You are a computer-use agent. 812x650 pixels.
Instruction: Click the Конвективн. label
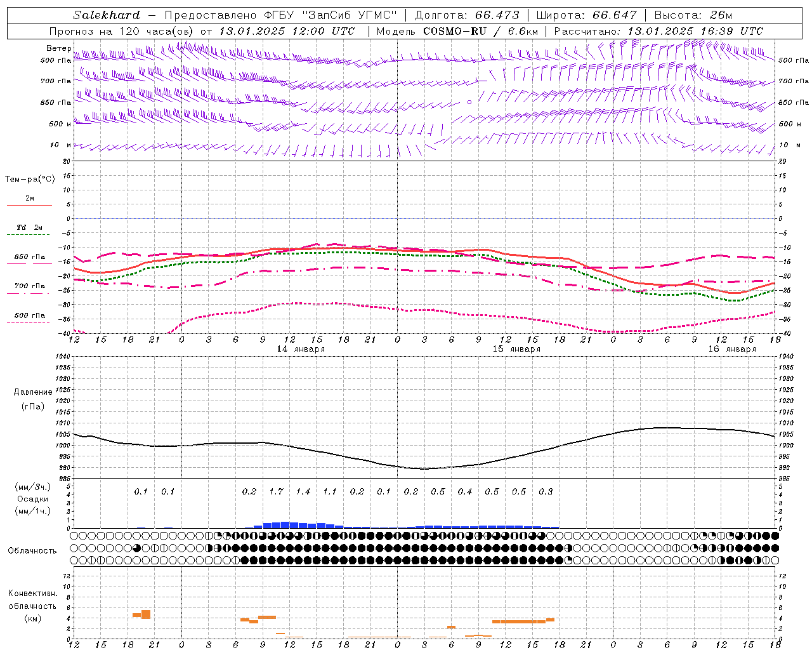pyautogui.click(x=33, y=594)
